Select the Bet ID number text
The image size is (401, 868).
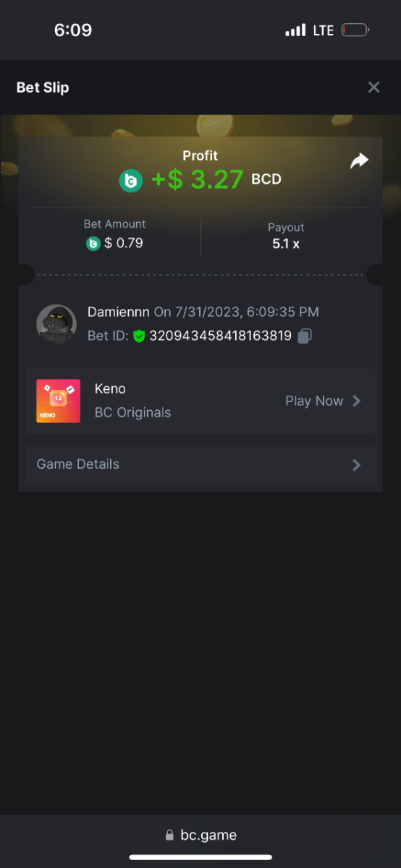coord(220,336)
